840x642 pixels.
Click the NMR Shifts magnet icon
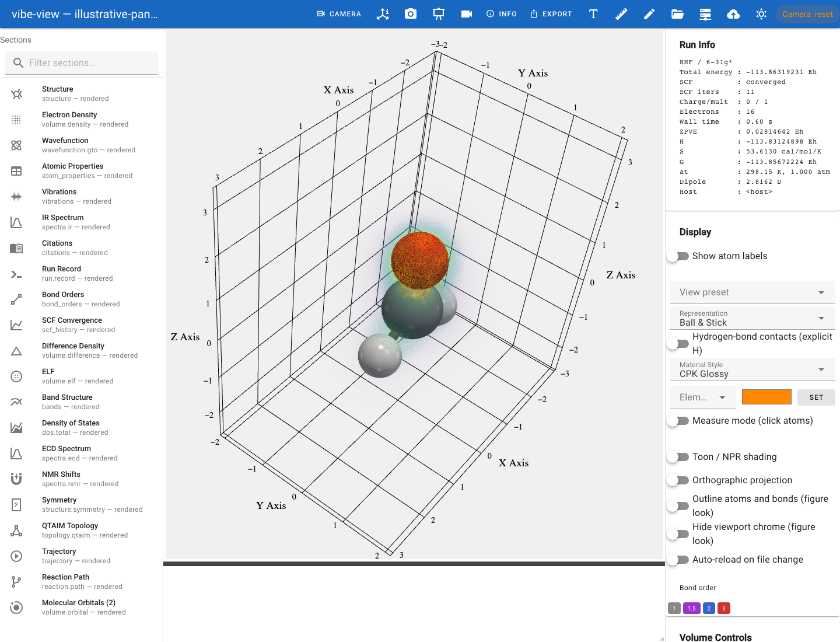16,479
